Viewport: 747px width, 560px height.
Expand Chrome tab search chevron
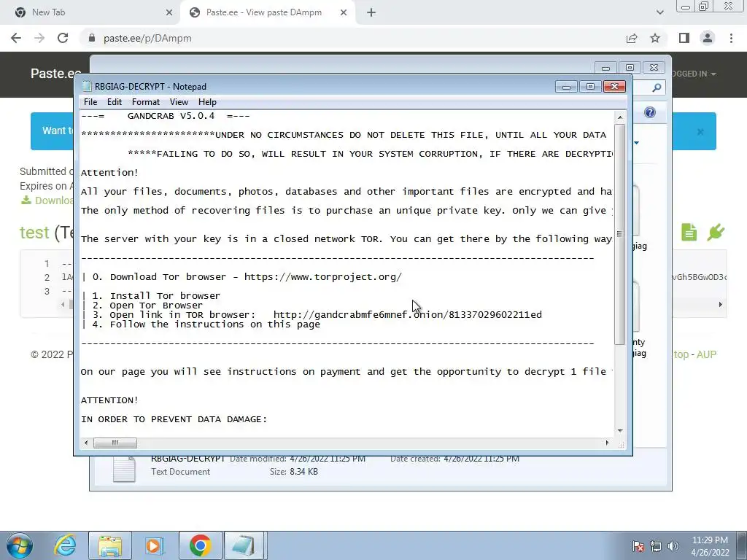(659, 12)
